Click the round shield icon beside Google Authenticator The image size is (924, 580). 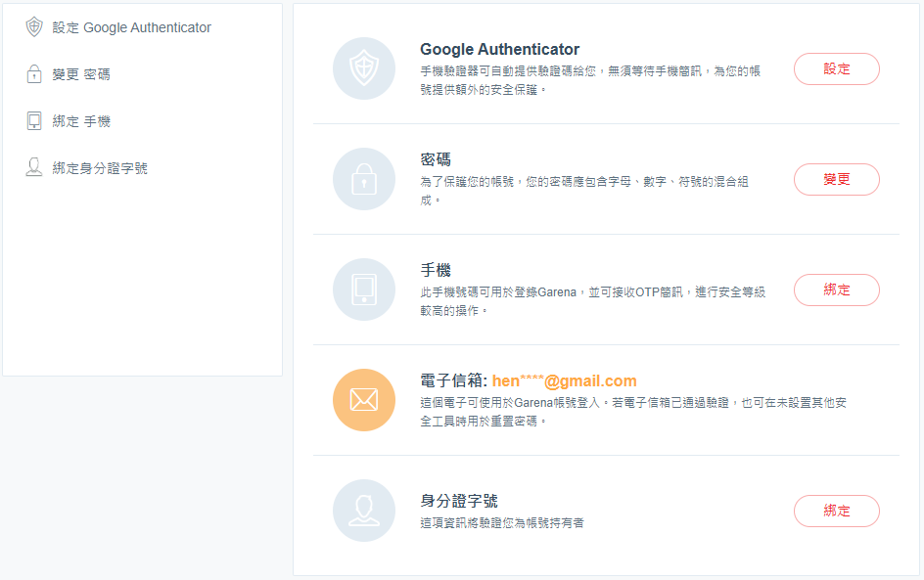click(363, 68)
